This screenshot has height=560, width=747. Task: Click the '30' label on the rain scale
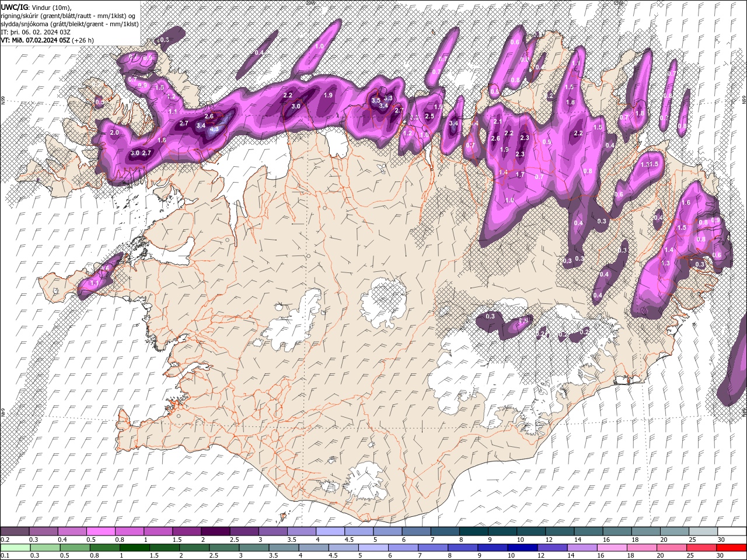coord(720,555)
